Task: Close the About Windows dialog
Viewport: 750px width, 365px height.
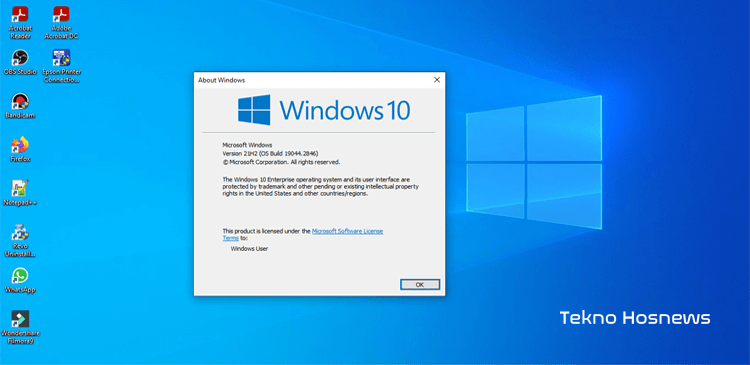Action: (x=436, y=80)
